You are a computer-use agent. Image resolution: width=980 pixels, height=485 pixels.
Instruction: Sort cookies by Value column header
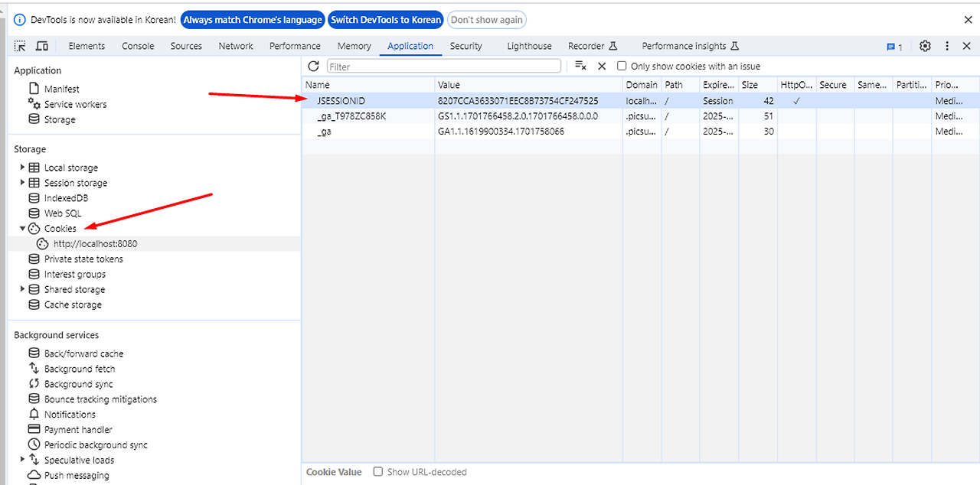(x=528, y=85)
